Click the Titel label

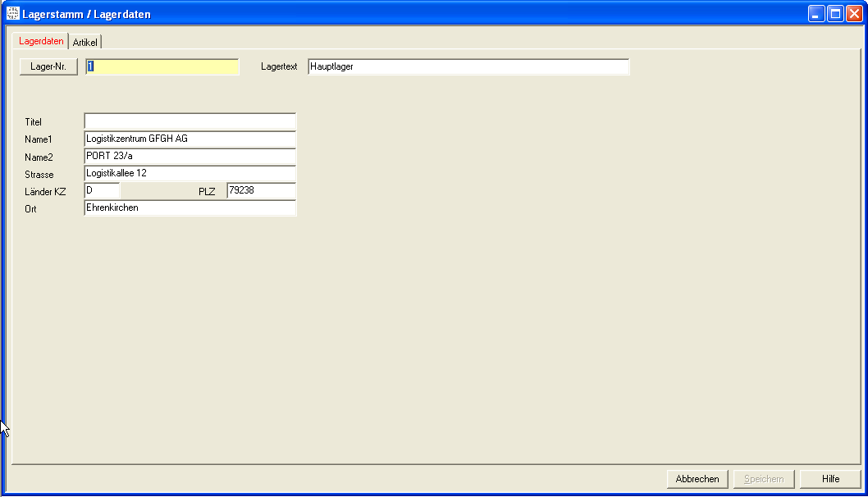pos(33,121)
